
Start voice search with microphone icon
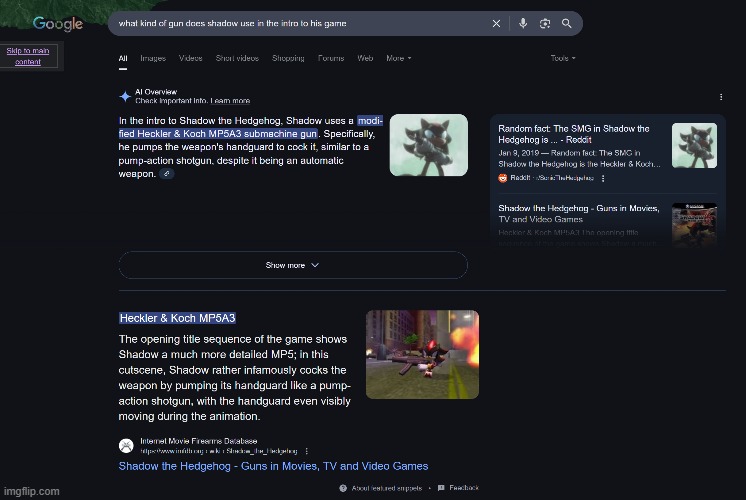pos(523,23)
